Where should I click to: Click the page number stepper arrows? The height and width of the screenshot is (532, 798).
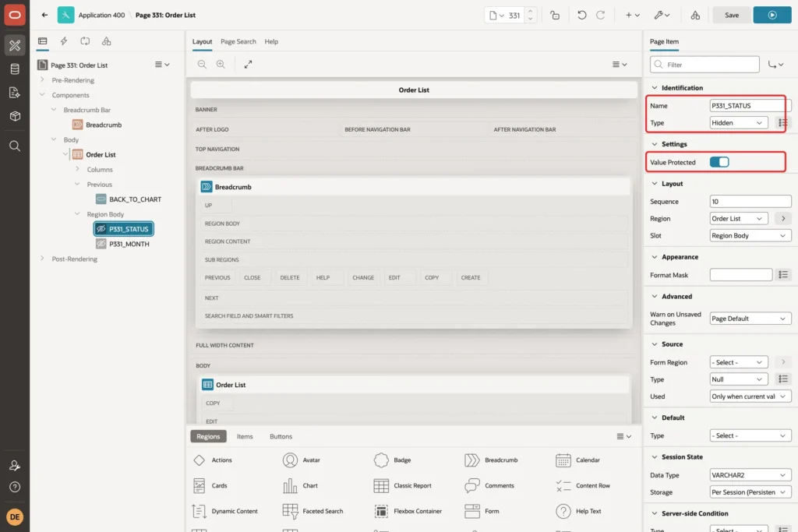tap(530, 15)
